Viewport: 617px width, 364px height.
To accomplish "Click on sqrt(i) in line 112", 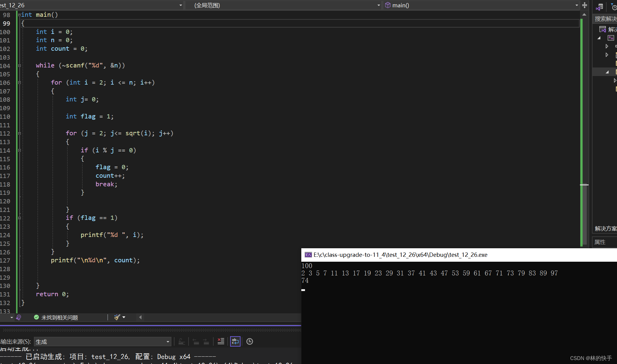I will [x=138, y=133].
